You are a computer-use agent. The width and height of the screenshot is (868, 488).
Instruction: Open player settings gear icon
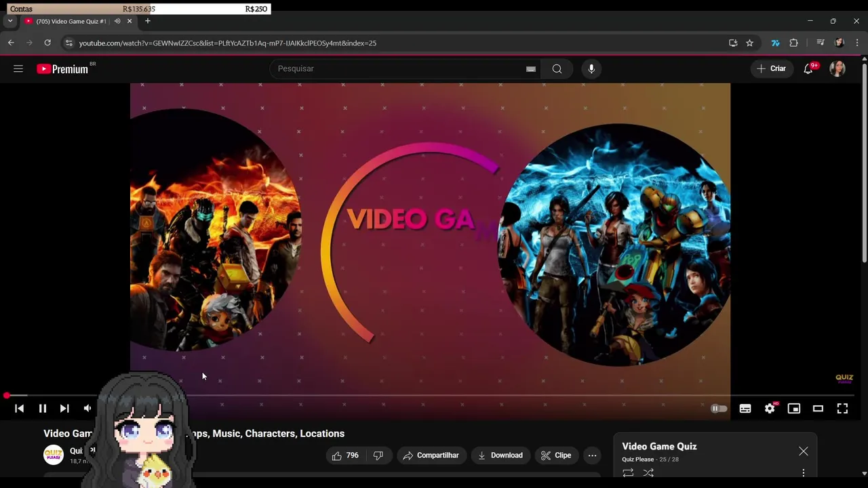click(770, 408)
